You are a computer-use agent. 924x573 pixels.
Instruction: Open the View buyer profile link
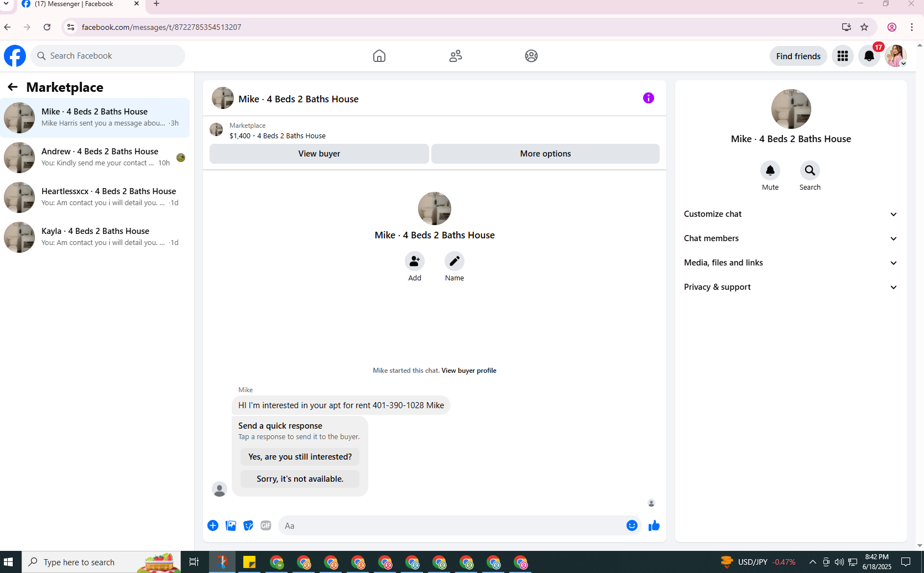[x=469, y=371]
